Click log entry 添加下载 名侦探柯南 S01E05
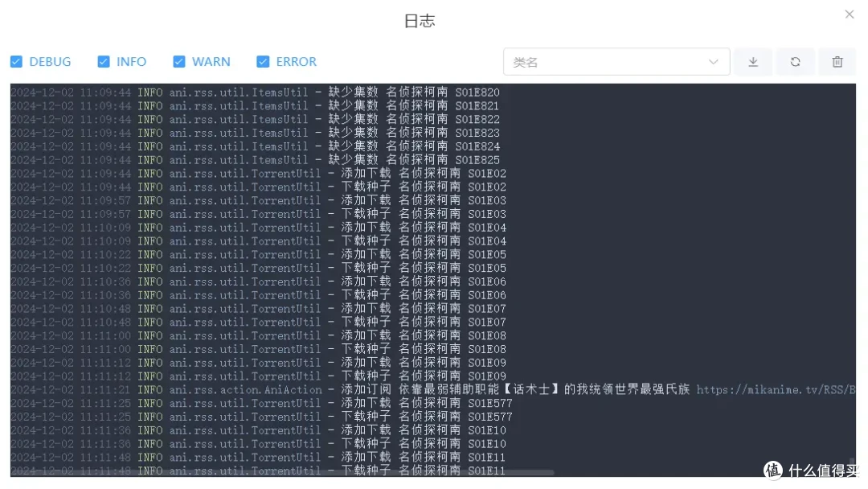Image resolution: width=868 pixels, height=489 pixels. coord(258,254)
